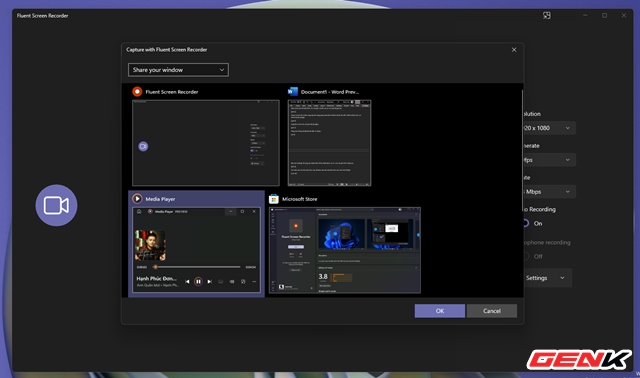This screenshot has width=640, height=378.
Task: Click the Fluent Screen Recorder app icon in list
Action: point(137,92)
